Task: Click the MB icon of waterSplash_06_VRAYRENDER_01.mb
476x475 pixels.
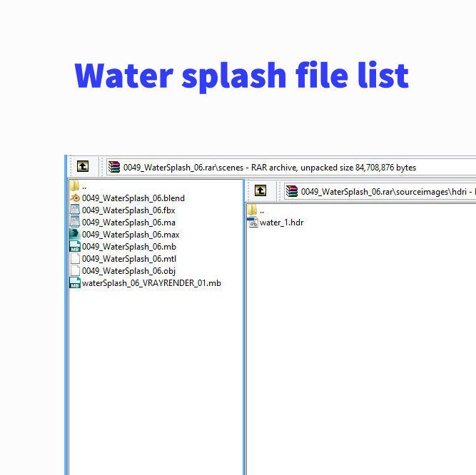Action: coord(75,282)
